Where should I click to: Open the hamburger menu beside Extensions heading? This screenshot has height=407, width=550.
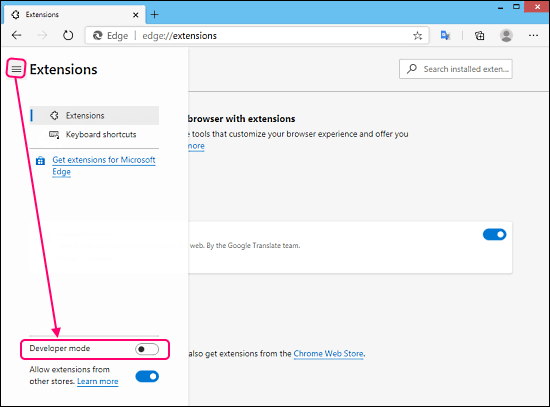click(x=16, y=69)
